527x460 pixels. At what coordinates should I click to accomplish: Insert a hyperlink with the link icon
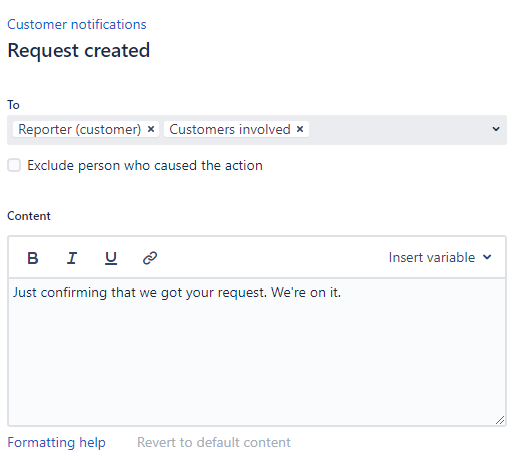tap(150, 258)
